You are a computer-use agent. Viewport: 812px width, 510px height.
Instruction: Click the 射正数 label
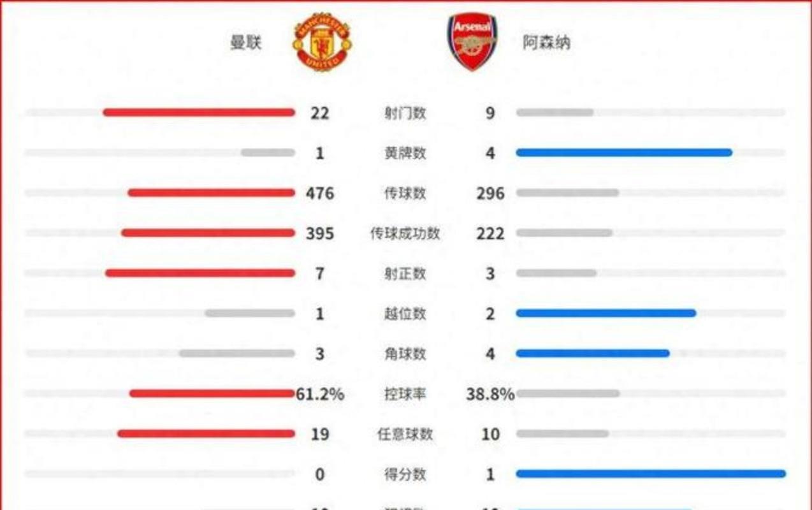point(405,273)
